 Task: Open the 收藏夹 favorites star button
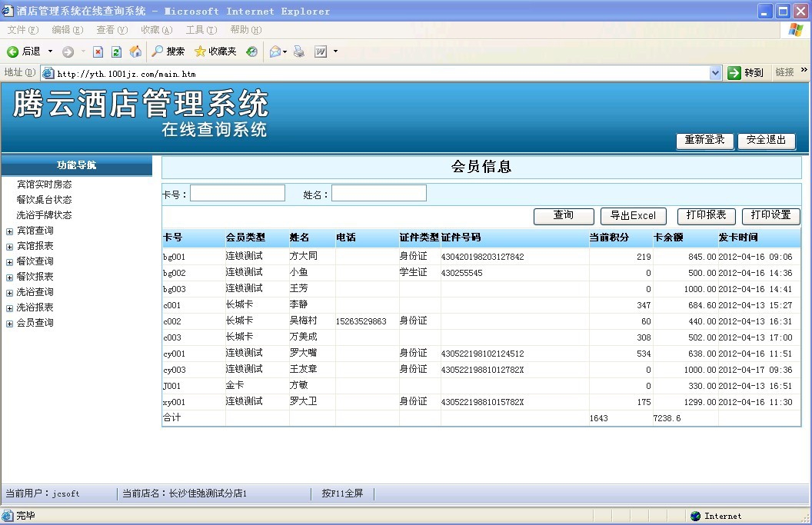click(215, 52)
